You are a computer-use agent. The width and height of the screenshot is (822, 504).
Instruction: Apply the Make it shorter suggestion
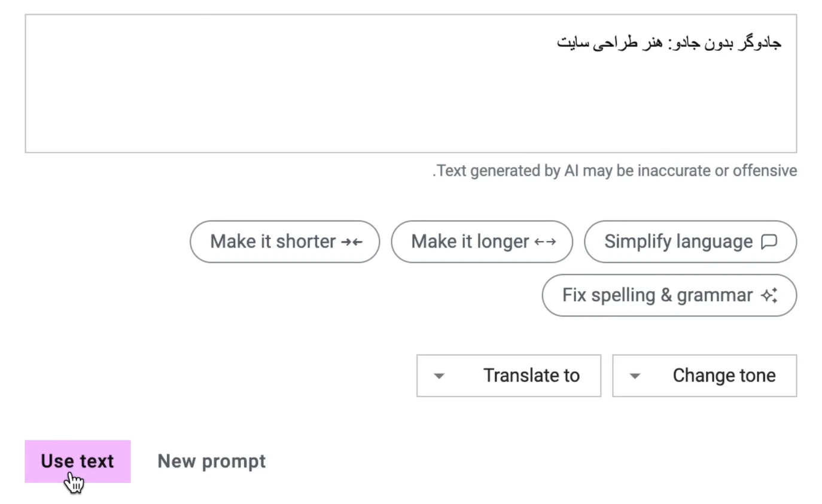tap(284, 242)
